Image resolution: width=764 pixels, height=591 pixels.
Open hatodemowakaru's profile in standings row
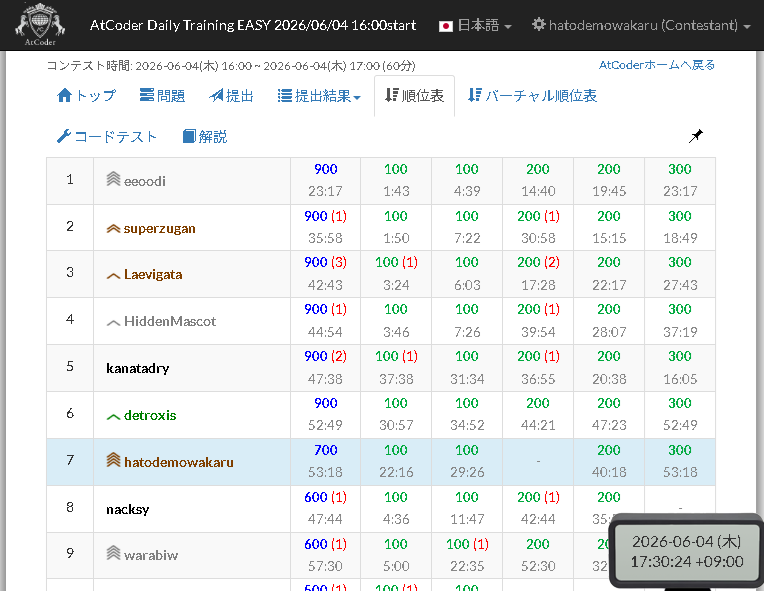(179, 462)
